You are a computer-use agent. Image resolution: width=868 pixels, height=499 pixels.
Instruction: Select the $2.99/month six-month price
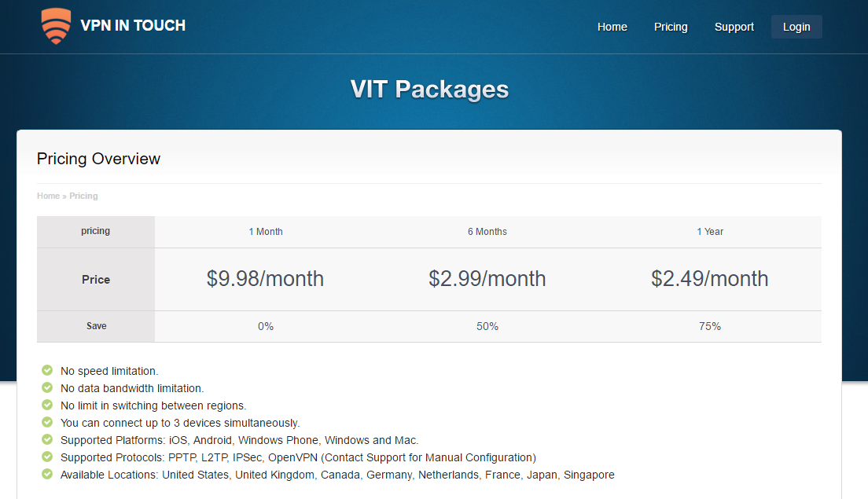[x=487, y=279]
